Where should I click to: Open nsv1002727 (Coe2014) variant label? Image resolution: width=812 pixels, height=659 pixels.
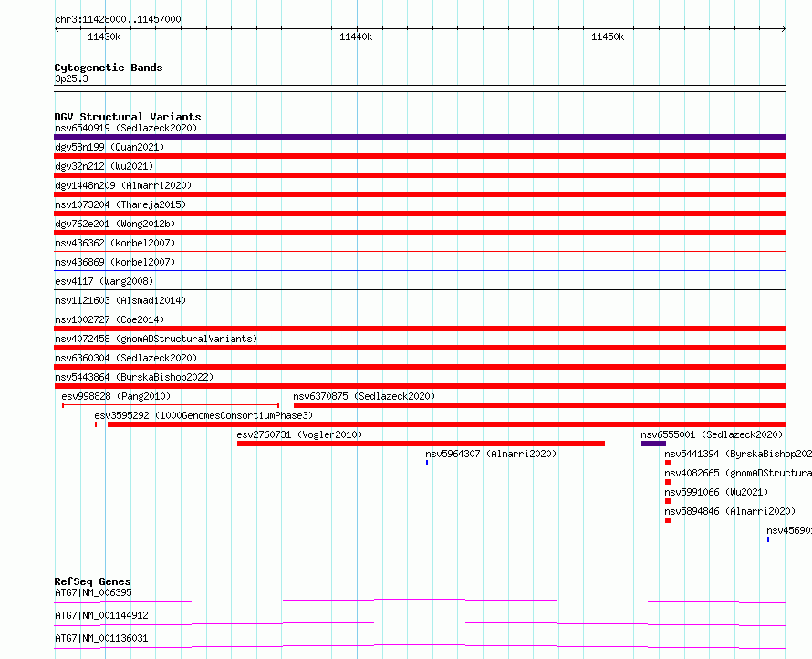[x=109, y=319]
